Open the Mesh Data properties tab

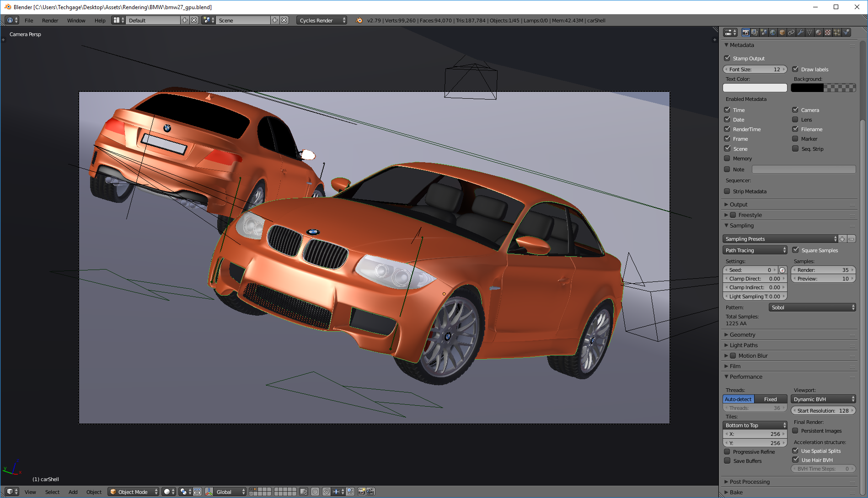point(809,32)
